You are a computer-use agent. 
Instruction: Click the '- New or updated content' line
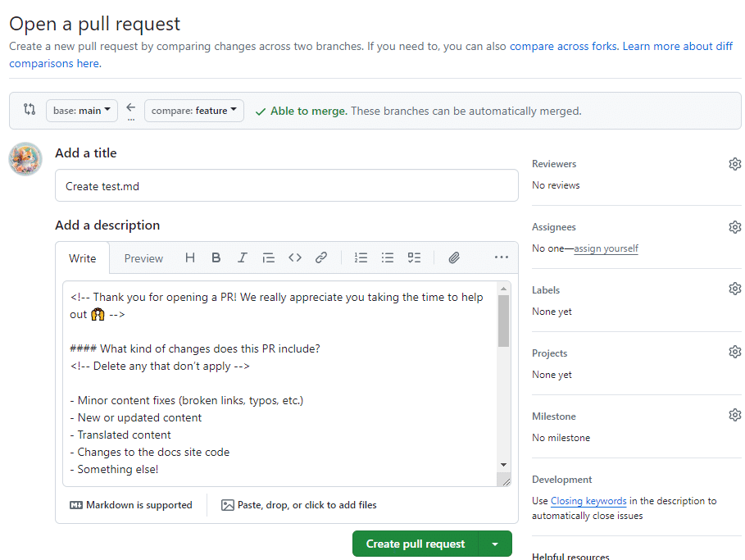tap(136, 418)
